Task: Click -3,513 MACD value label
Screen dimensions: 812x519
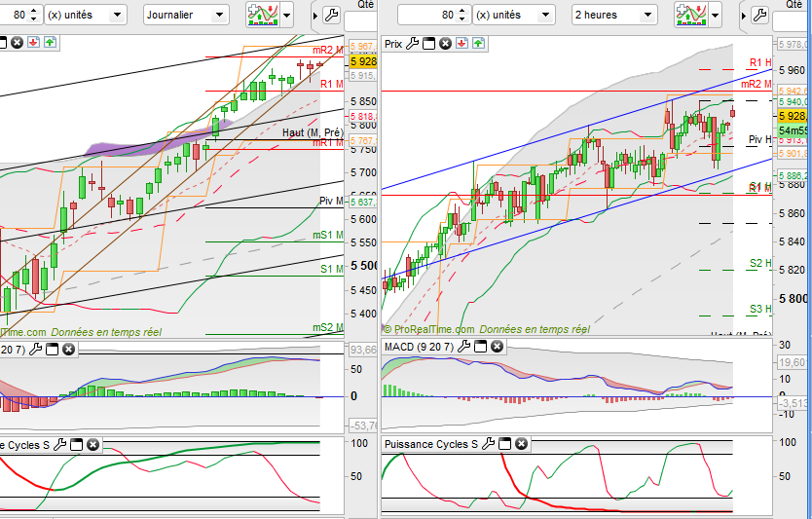Action: 793,403
